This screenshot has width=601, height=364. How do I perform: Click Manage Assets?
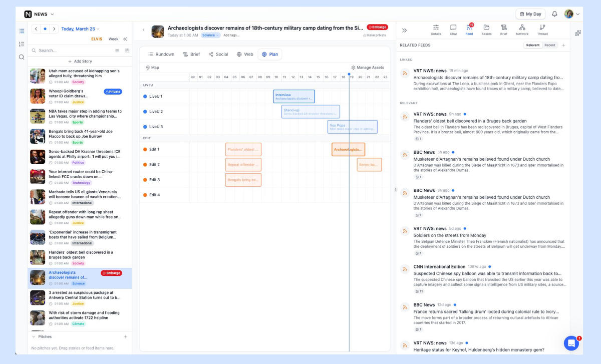(x=368, y=68)
